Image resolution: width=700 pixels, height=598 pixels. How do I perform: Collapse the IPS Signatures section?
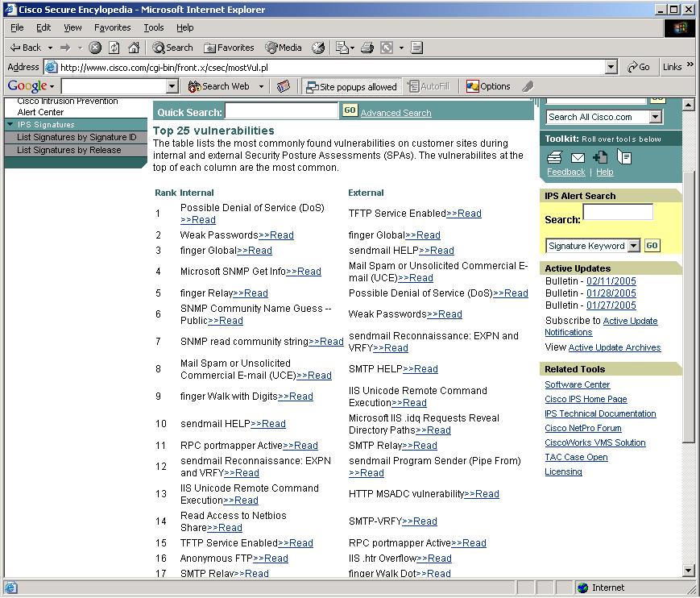click(10, 124)
